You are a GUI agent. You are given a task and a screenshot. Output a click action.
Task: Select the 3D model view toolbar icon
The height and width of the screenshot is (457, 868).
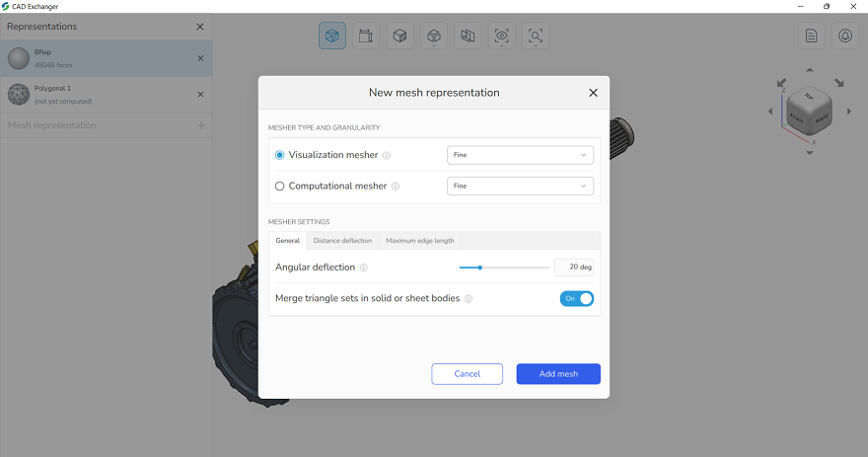click(332, 36)
